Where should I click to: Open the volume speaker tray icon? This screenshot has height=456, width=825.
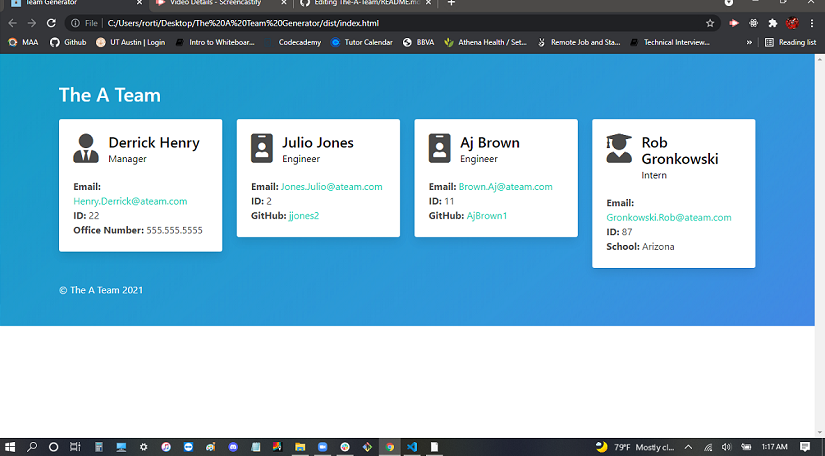[727, 447]
